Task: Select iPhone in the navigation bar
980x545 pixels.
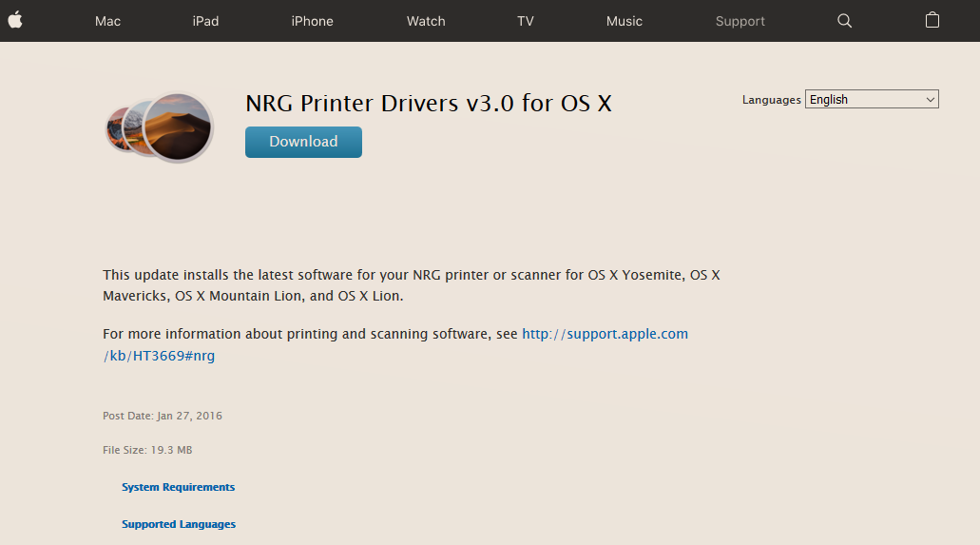Action: tap(312, 21)
